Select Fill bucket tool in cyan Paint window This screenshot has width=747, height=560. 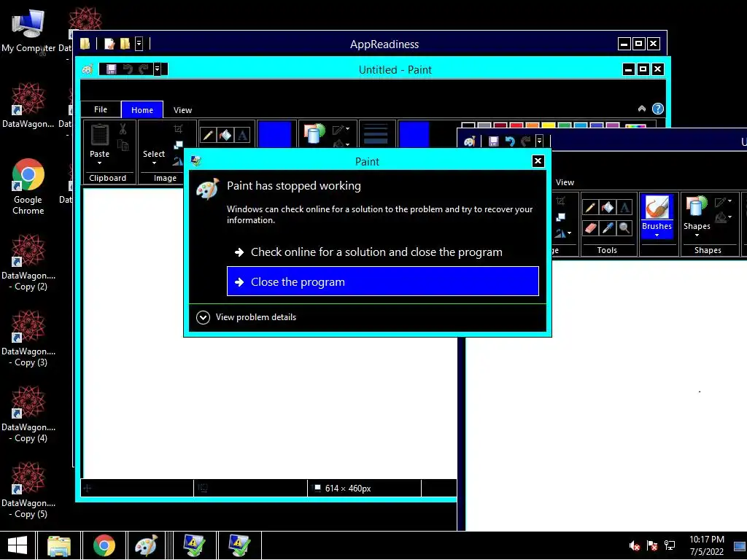coord(225,135)
